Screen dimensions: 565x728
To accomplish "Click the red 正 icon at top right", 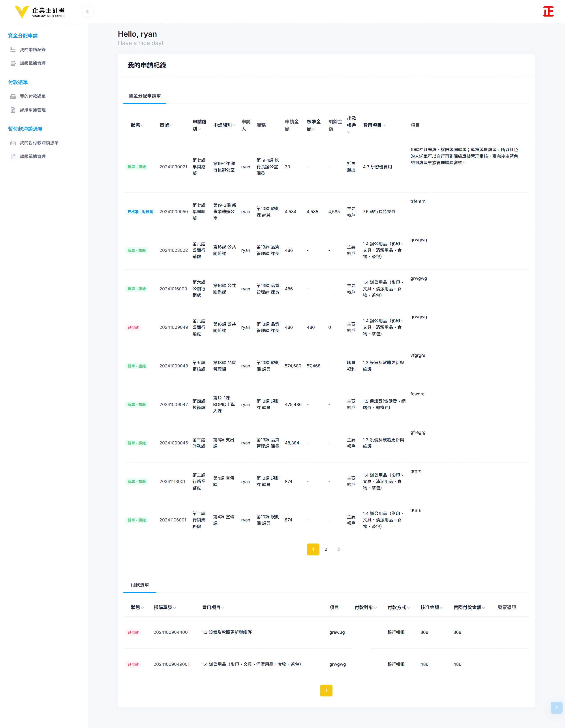I will coord(548,12).
